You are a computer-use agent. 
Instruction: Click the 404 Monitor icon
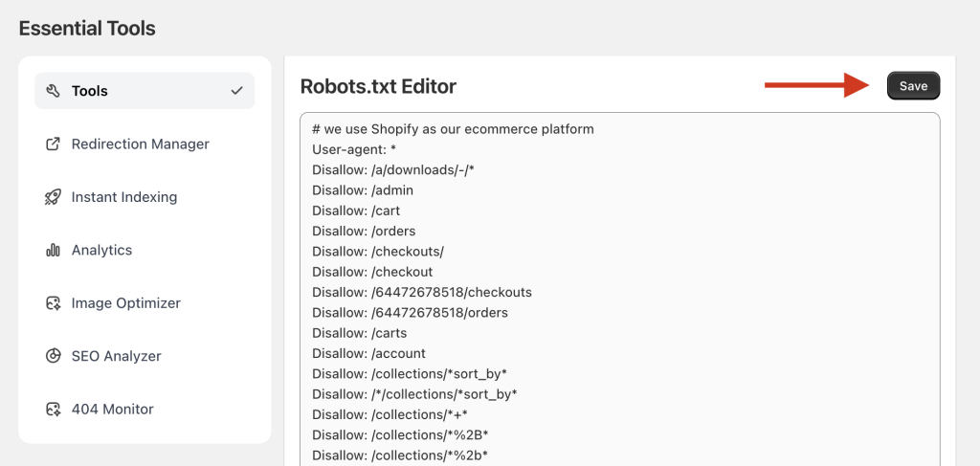click(x=54, y=410)
